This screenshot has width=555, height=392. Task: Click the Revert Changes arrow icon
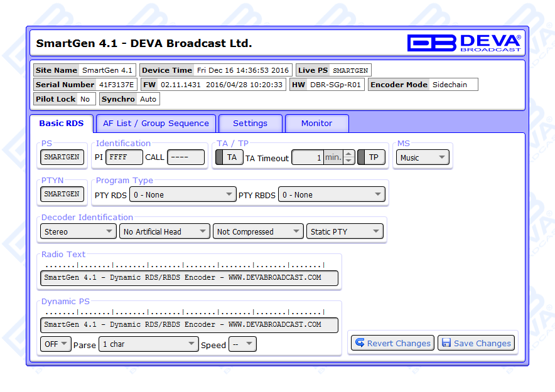point(360,343)
